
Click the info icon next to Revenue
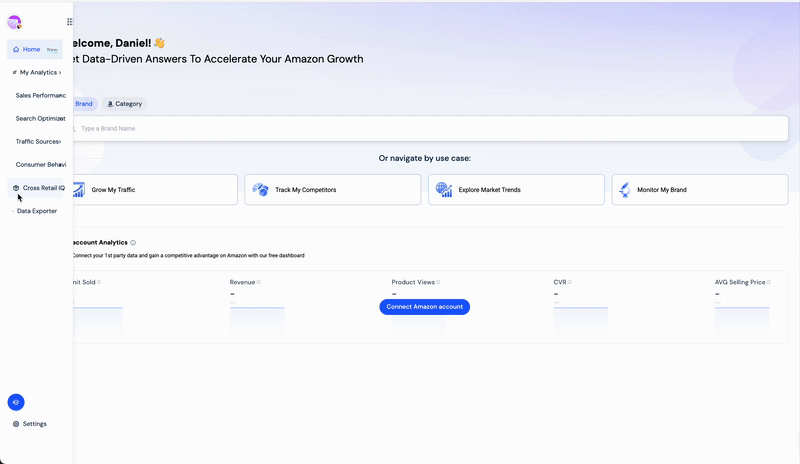pos(259,283)
